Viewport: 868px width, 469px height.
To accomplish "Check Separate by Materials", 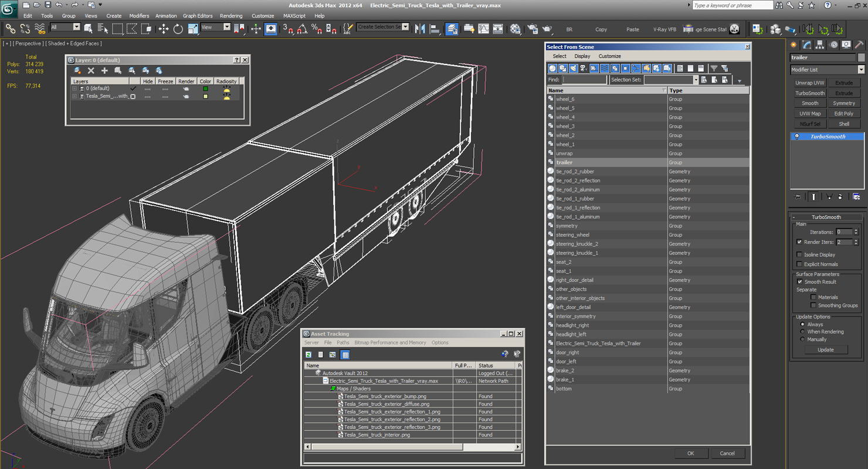I will [813, 297].
